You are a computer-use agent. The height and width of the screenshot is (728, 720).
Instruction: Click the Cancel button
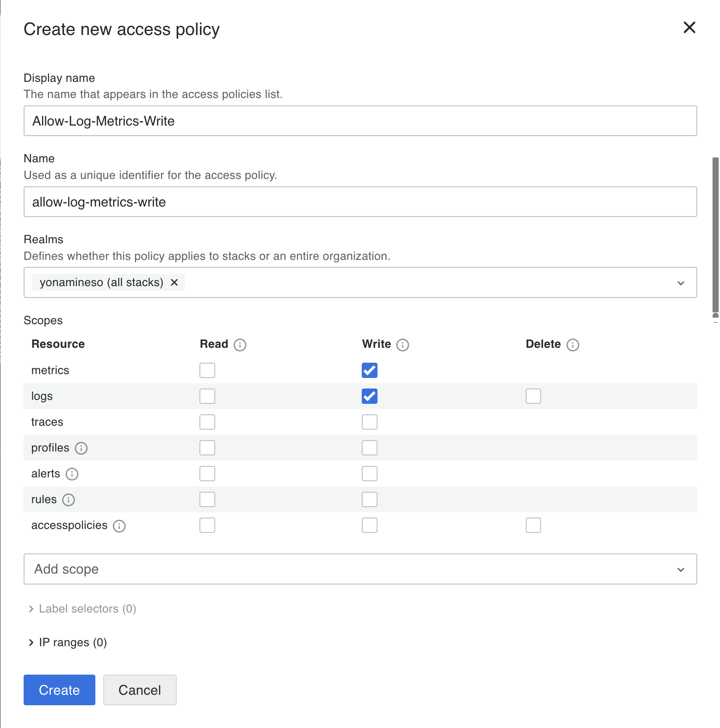pyautogui.click(x=140, y=690)
